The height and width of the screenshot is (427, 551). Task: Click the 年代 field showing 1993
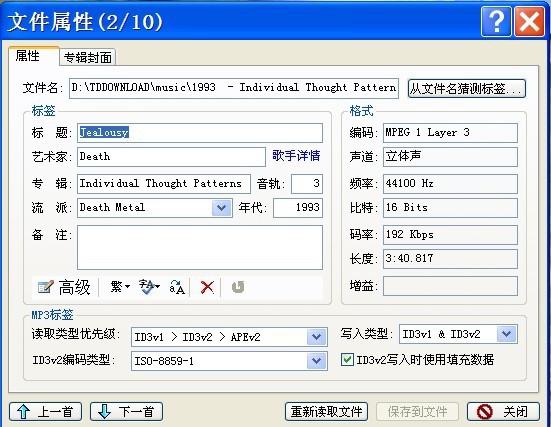point(298,208)
